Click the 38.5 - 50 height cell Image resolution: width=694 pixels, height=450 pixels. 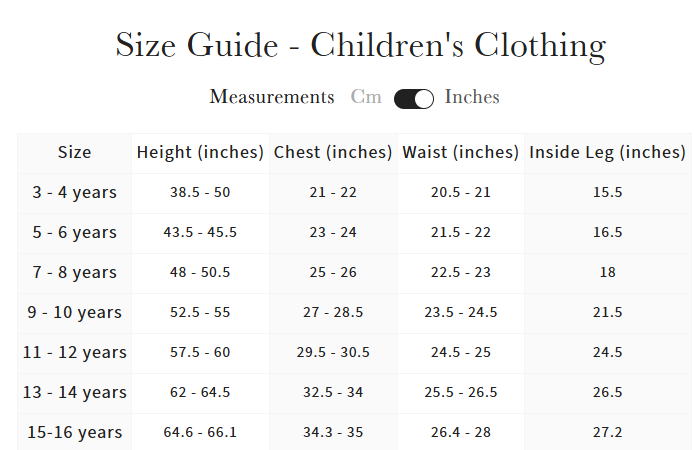200,192
